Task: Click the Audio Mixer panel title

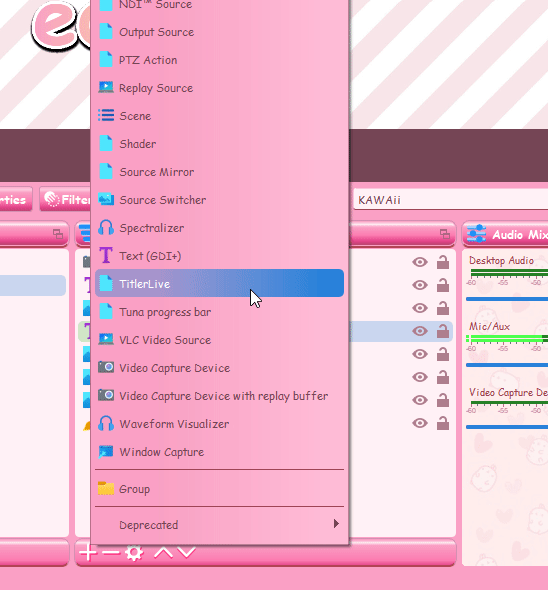Action: pos(520,235)
